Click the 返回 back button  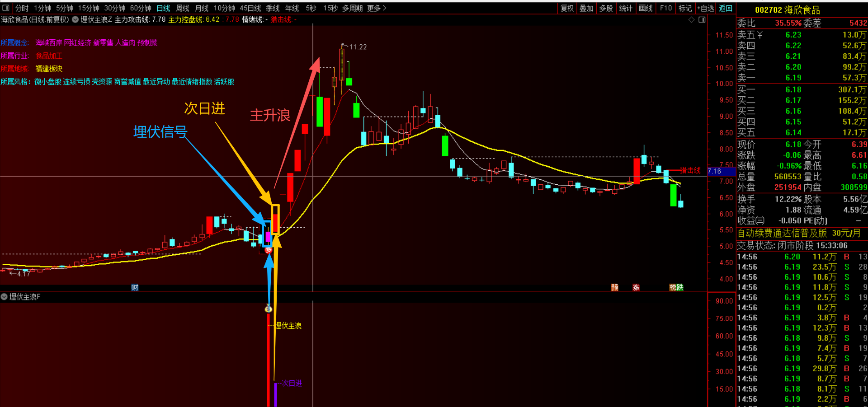pyautogui.click(x=726, y=8)
